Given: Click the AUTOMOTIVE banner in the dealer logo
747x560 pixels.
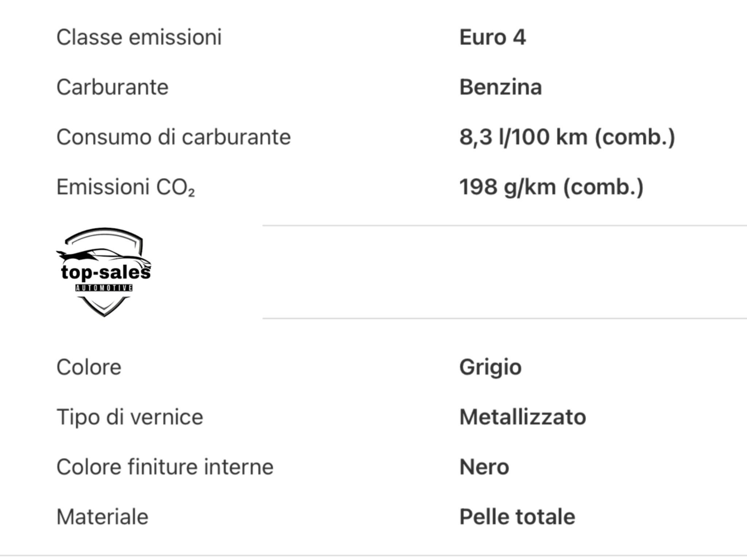Looking at the screenshot, I should [104, 288].
